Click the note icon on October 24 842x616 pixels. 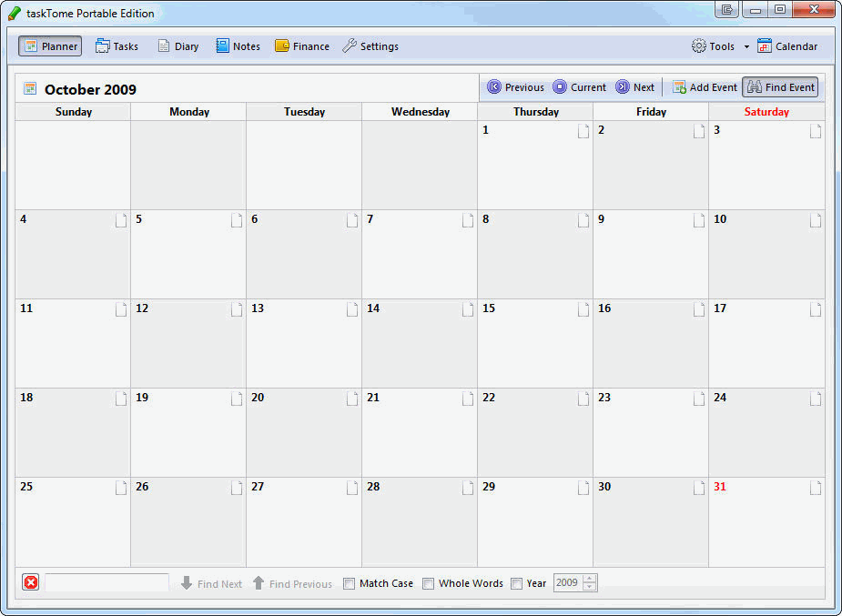(x=816, y=399)
